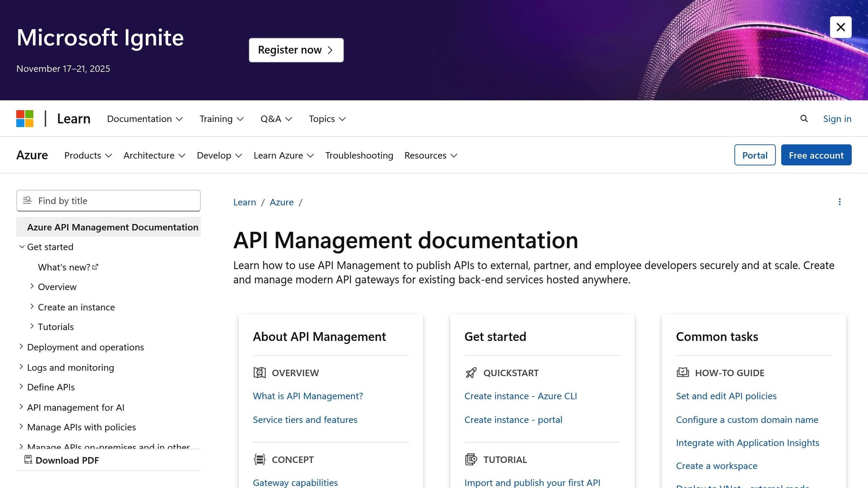Click inside the Find by title field

point(110,200)
